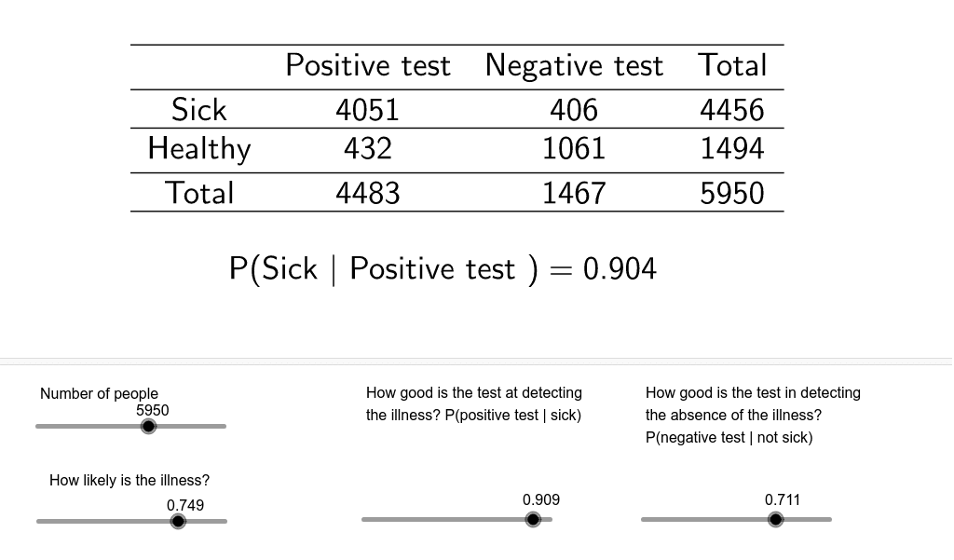The height and width of the screenshot is (560, 954).
Task: Click the displayed value 0.909
Action: coord(541,499)
